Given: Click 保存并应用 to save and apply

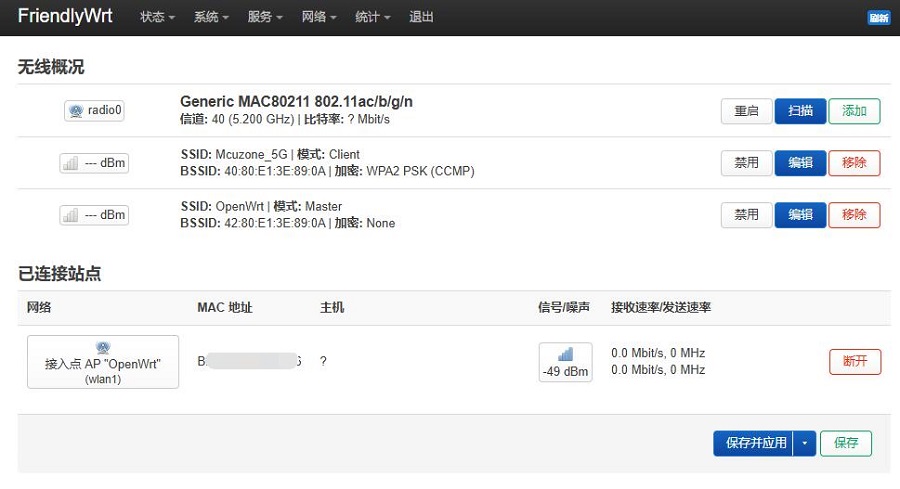Looking at the screenshot, I should [753, 443].
